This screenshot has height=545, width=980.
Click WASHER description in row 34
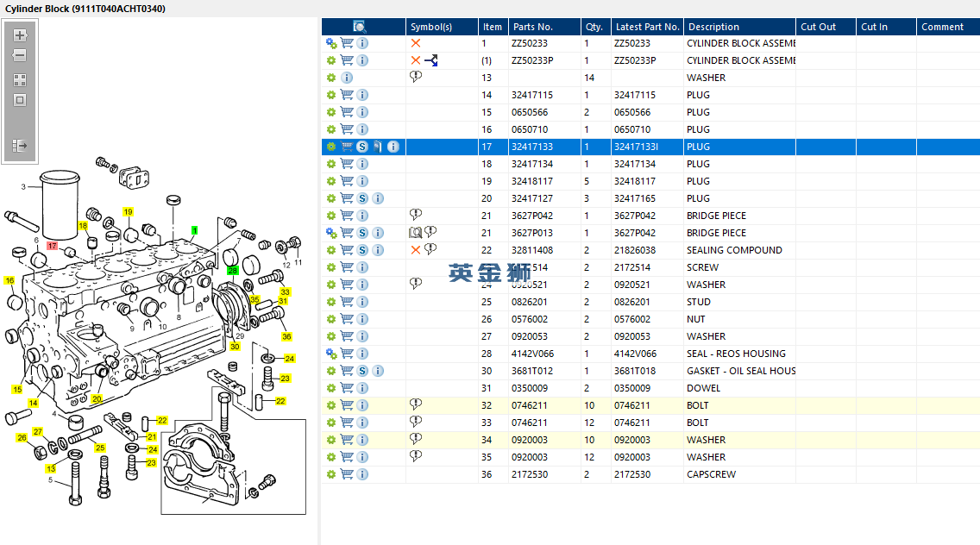[707, 440]
